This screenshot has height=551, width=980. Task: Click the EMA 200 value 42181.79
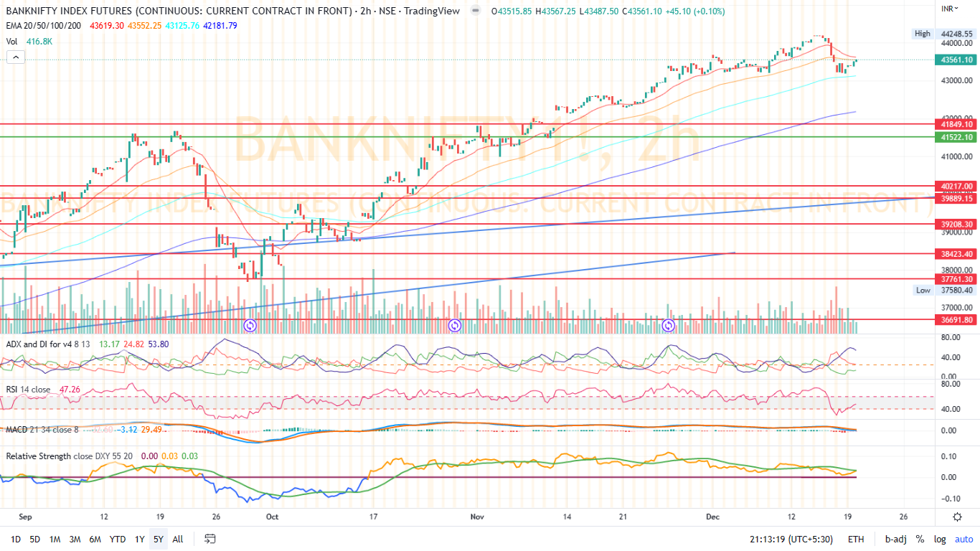point(221,26)
